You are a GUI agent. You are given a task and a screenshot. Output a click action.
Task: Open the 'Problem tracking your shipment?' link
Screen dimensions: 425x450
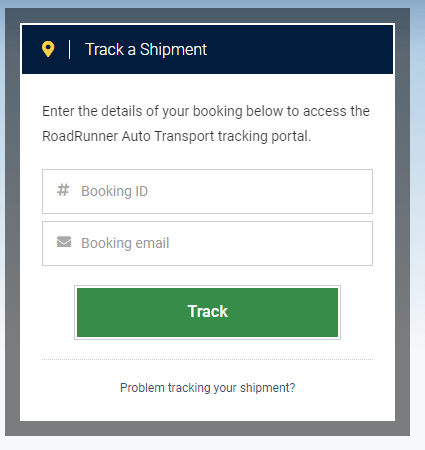207,388
